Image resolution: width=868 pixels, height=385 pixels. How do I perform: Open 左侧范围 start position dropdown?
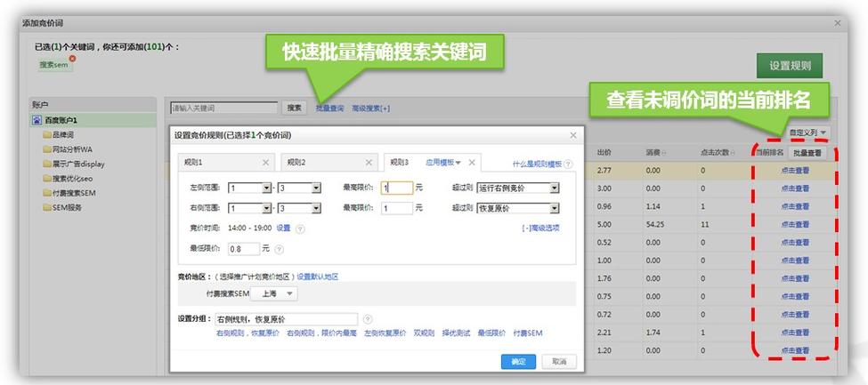pyautogui.click(x=266, y=188)
